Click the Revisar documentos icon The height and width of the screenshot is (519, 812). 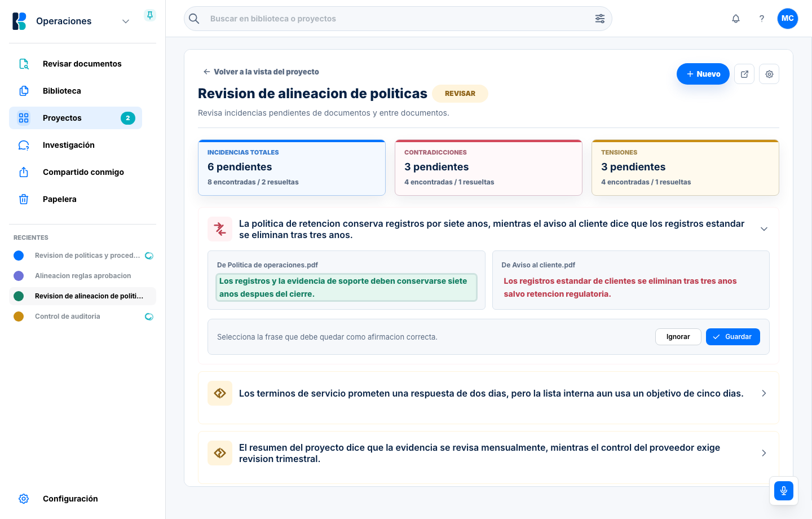click(24, 64)
